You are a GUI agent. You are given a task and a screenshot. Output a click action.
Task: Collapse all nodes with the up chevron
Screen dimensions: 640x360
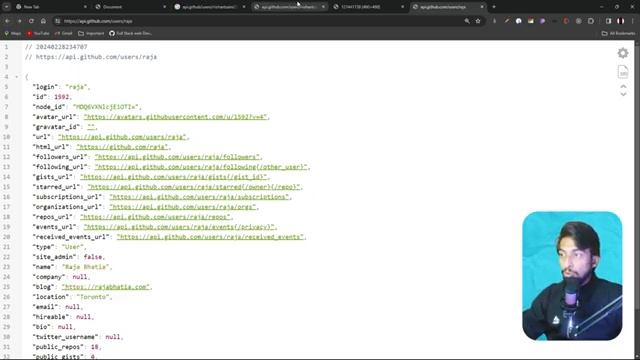(623, 87)
